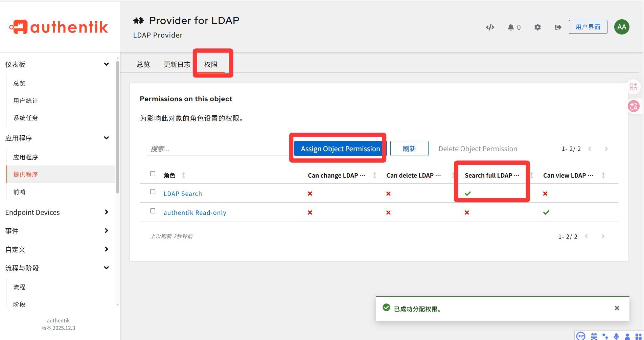Image resolution: width=644 pixels, height=340 pixels.
Task: Click the AA user avatar
Action: (x=622, y=27)
